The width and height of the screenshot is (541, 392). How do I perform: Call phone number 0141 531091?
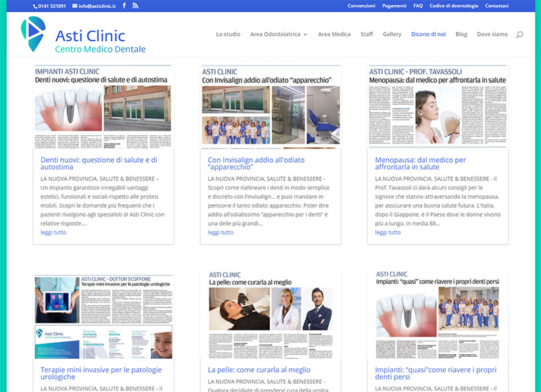click(x=49, y=6)
